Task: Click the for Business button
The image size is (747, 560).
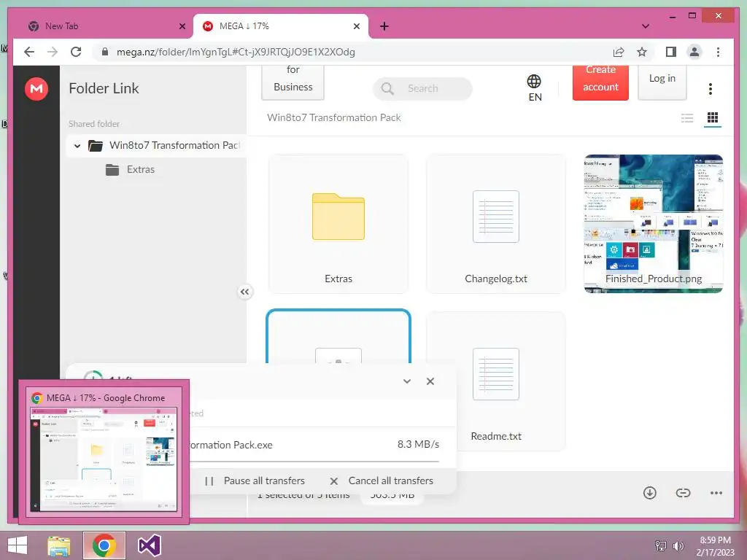Action: click(293, 82)
